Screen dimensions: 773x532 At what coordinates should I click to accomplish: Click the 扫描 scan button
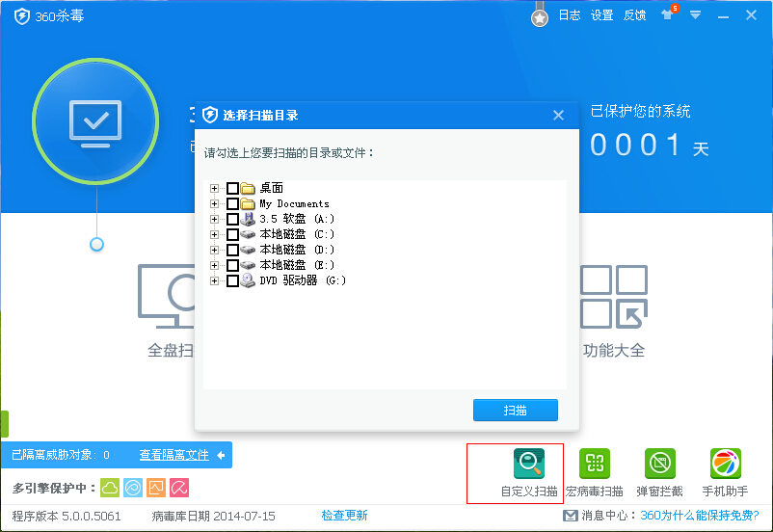point(515,411)
